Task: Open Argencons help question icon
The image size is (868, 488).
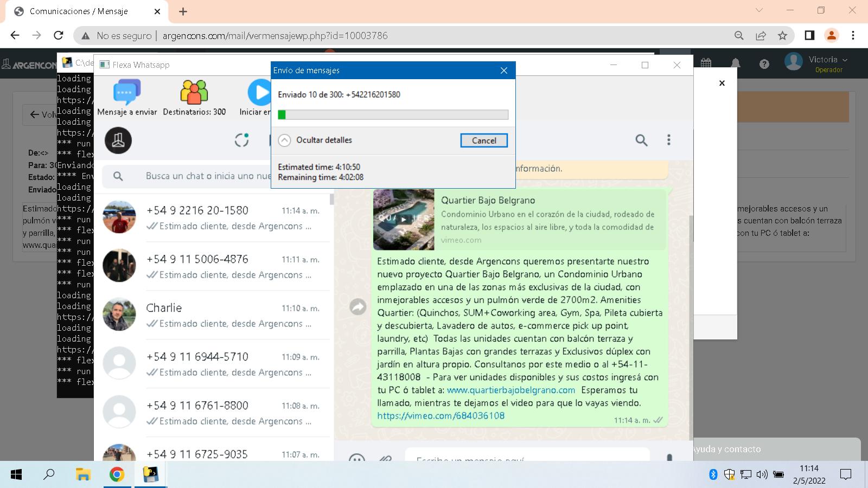Action: [x=764, y=64]
